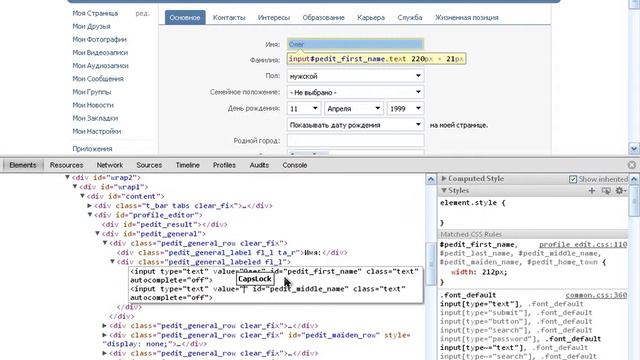Switch to the Жизненная позиция tab
The image size is (640, 360).
coord(467,18)
